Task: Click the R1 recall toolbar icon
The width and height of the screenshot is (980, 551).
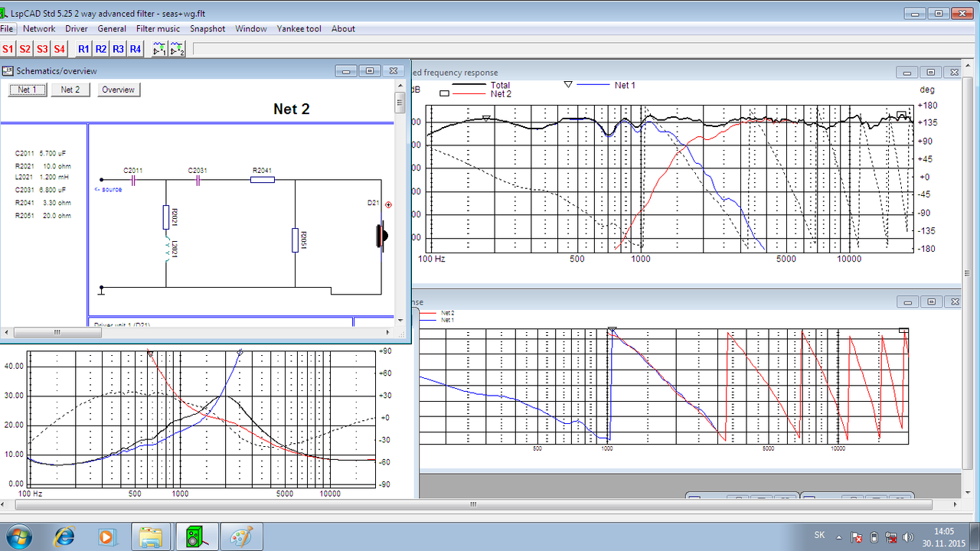Action: coord(83,49)
